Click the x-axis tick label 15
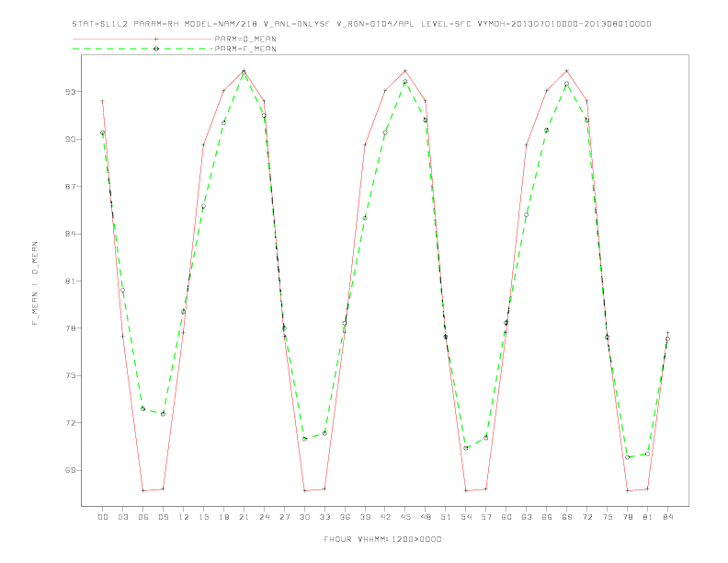This screenshot has width=728, height=563. point(203,517)
